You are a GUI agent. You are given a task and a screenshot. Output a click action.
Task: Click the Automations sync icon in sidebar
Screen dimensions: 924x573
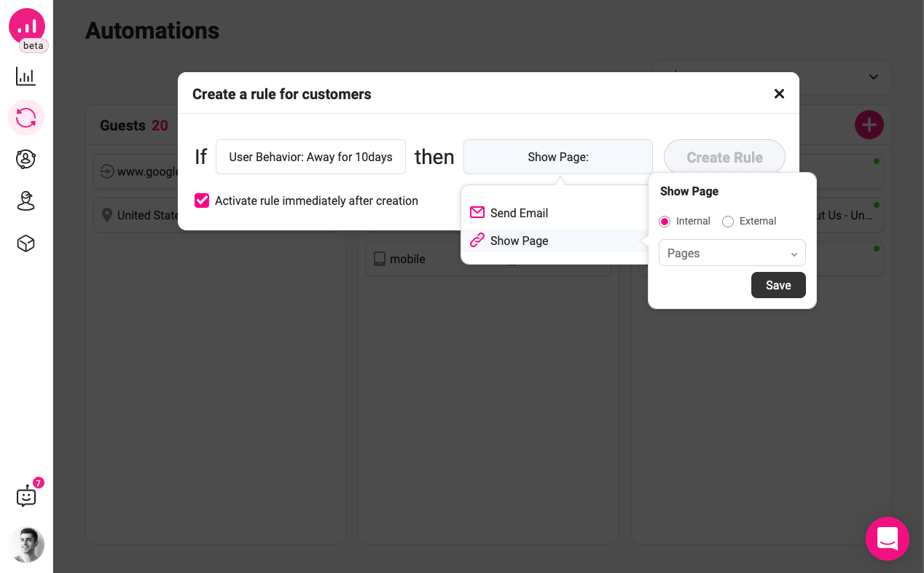click(x=26, y=117)
